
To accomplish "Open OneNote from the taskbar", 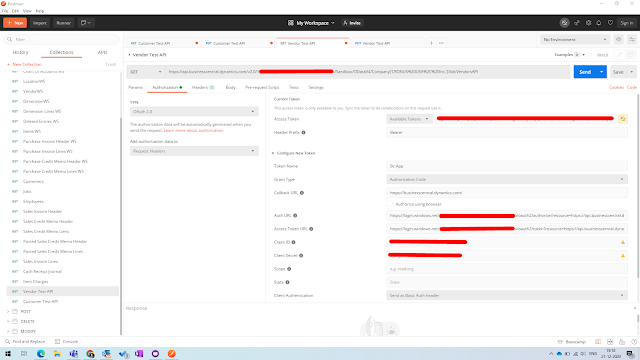I will [x=139, y=353].
